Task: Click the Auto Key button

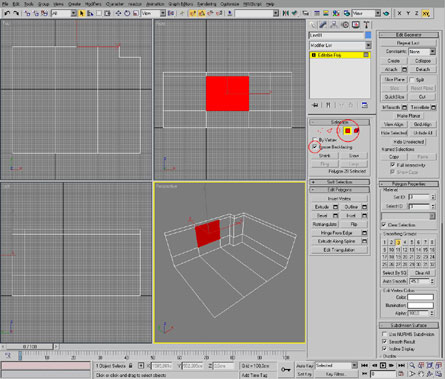Action: [x=305, y=366]
